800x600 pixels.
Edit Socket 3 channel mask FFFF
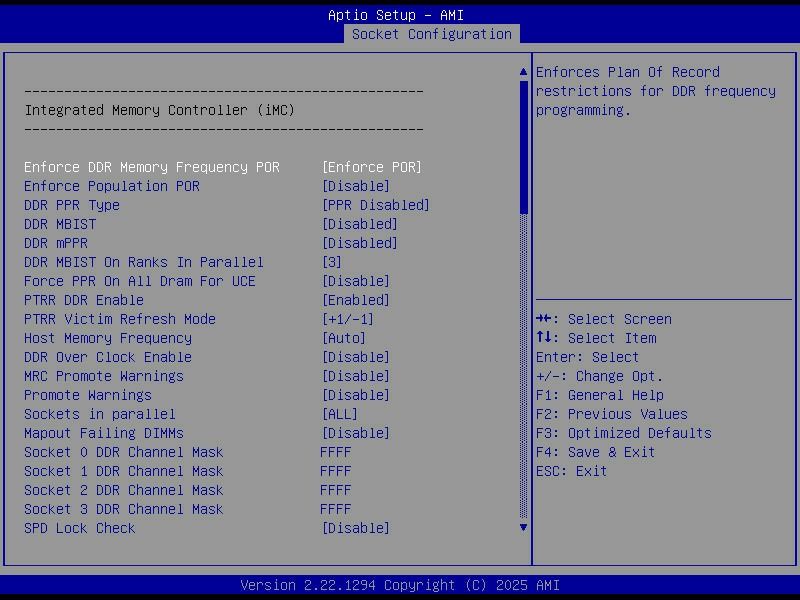tap(336, 509)
